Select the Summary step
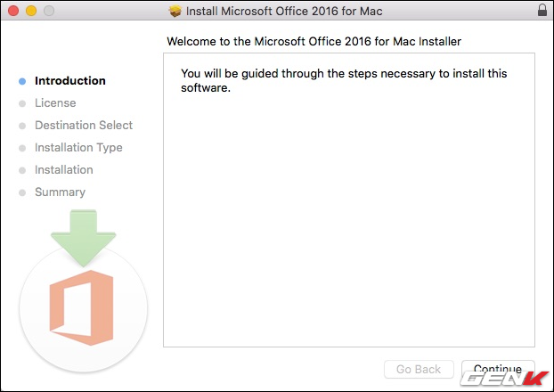554x392 pixels. pyautogui.click(x=60, y=192)
